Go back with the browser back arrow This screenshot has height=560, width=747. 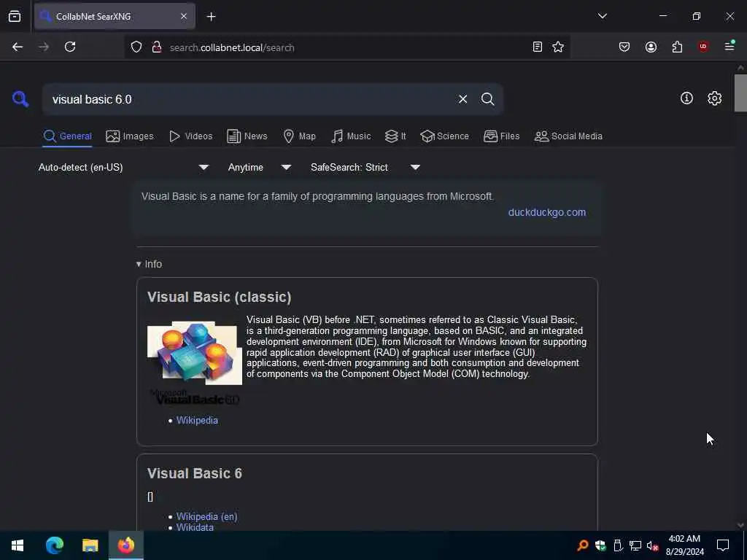tap(18, 47)
